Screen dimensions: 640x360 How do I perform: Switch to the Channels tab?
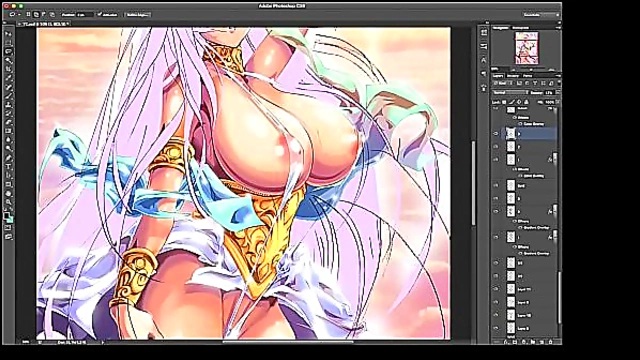pos(513,76)
